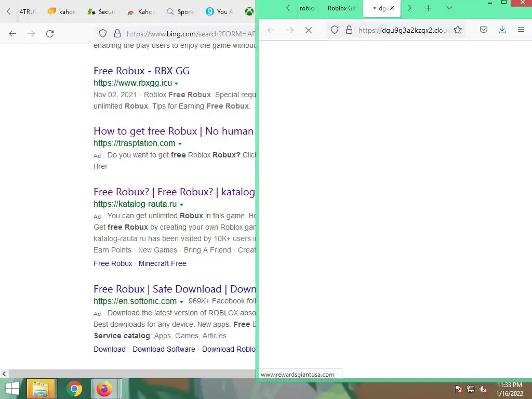Open Save to Pocket icon

[x=484, y=30]
